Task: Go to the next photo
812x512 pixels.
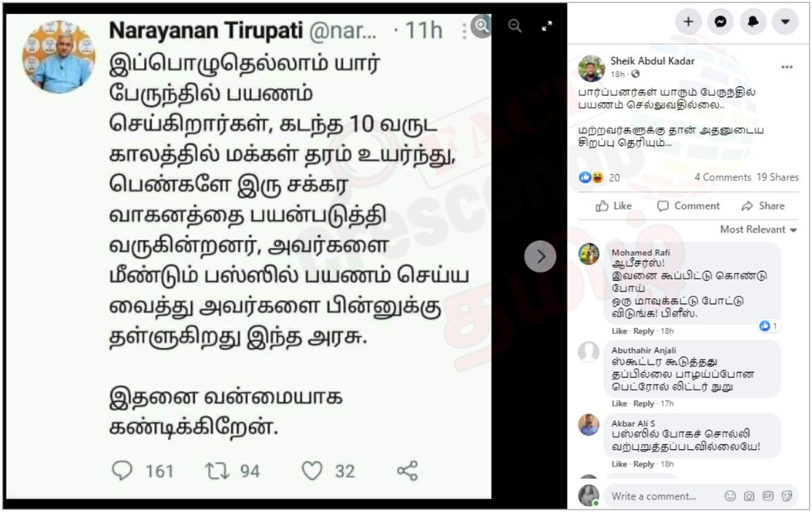Action: tap(540, 256)
